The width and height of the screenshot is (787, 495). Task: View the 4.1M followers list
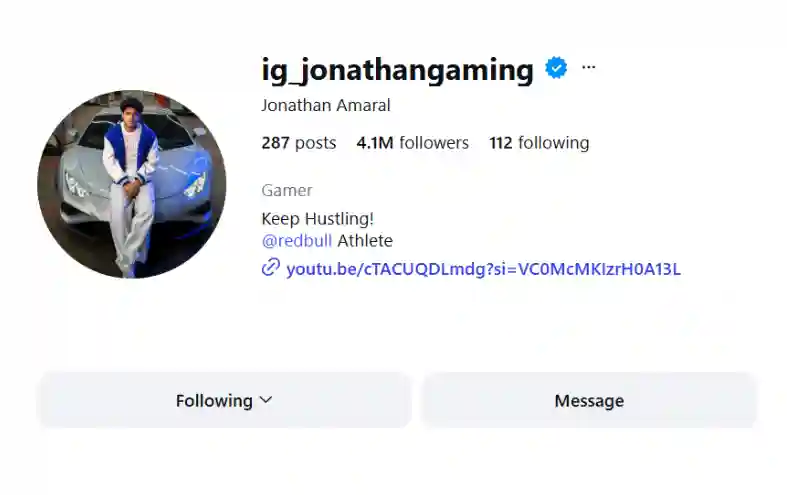click(x=413, y=143)
